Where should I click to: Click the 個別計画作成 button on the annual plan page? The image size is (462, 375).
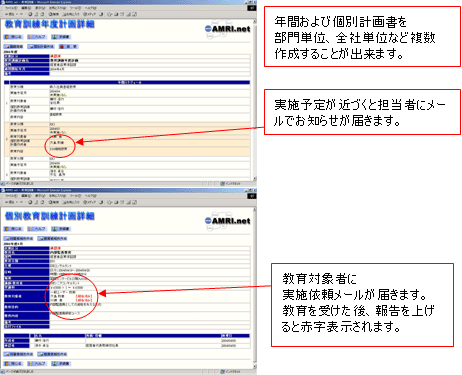click(x=41, y=46)
